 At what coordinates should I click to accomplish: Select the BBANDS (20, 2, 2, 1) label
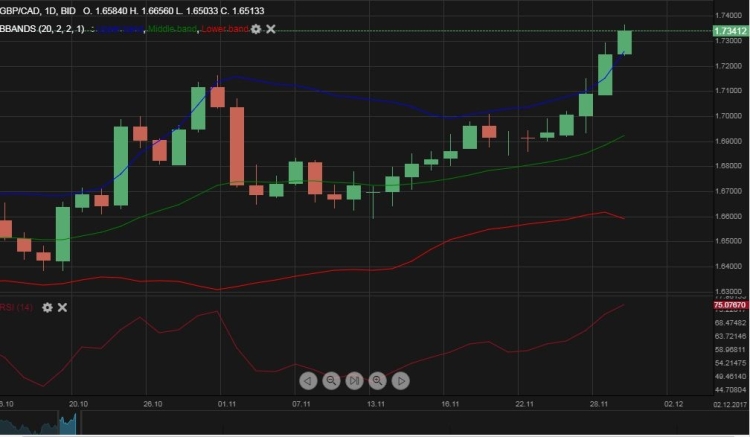[x=42, y=30]
